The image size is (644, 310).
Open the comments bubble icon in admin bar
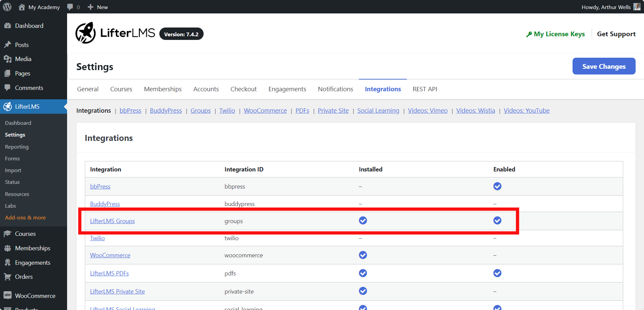(70, 7)
